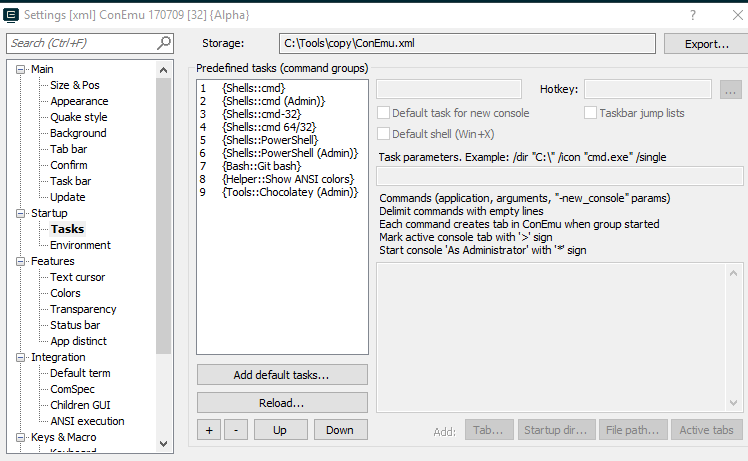The height and width of the screenshot is (461, 748).
Task: Collapse the Main tree node
Action: click(x=20, y=70)
